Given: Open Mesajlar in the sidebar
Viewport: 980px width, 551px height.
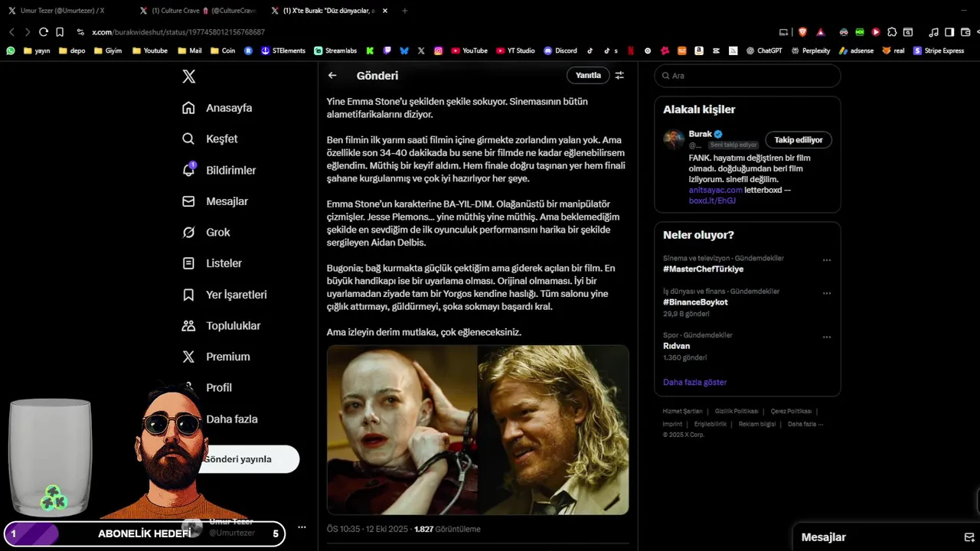Looking at the screenshot, I should click(x=214, y=201).
